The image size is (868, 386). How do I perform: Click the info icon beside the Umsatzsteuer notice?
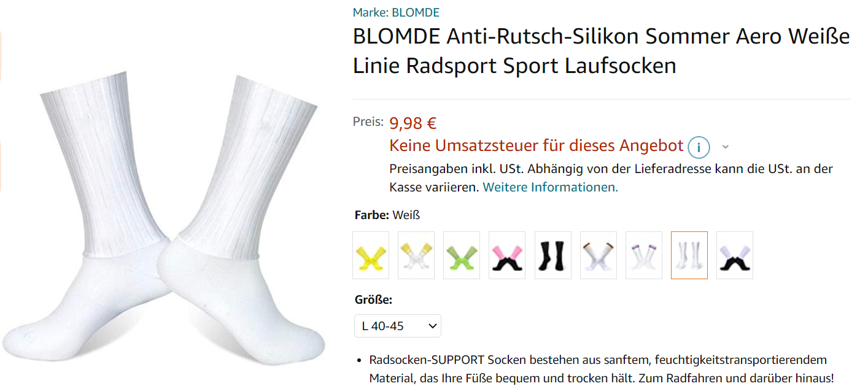699,147
